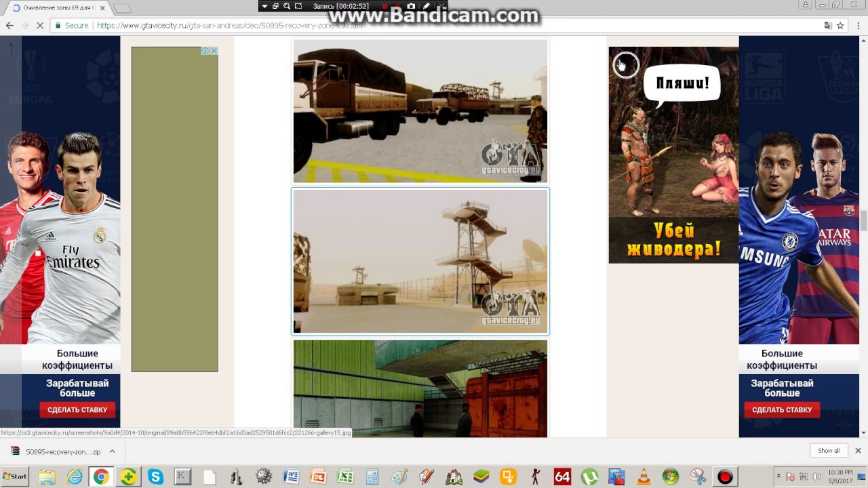Open Microsoft Word from taskbar
This screenshot has width=868, height=488.
(291, 476)
